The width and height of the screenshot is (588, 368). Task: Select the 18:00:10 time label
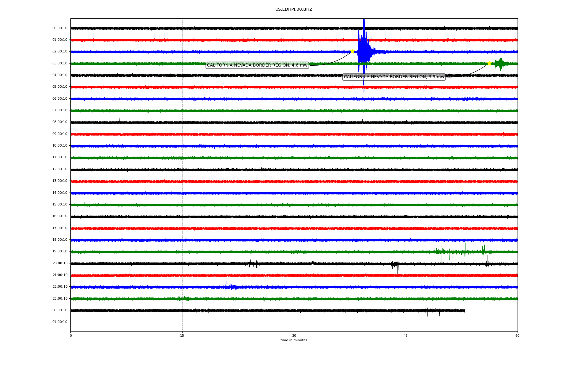tap(60, 240)
